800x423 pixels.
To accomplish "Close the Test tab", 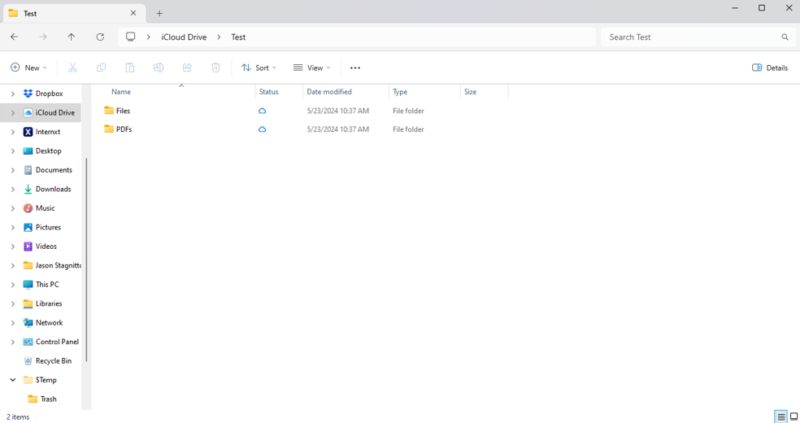I will [x=133, y=13].
